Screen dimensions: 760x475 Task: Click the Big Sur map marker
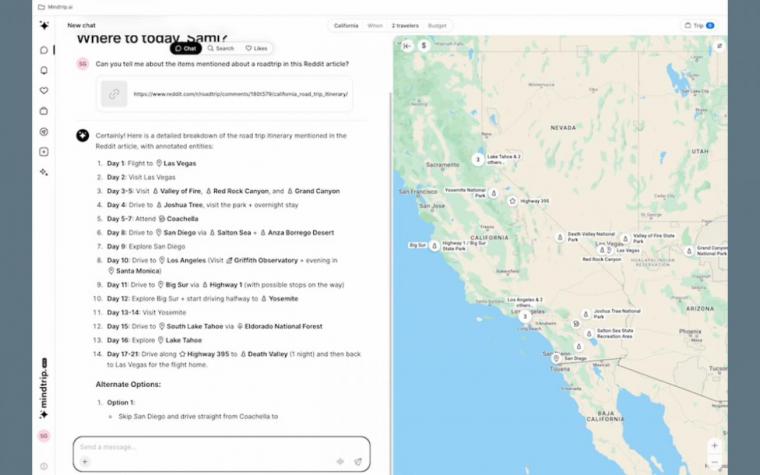[x=435, y=246]
